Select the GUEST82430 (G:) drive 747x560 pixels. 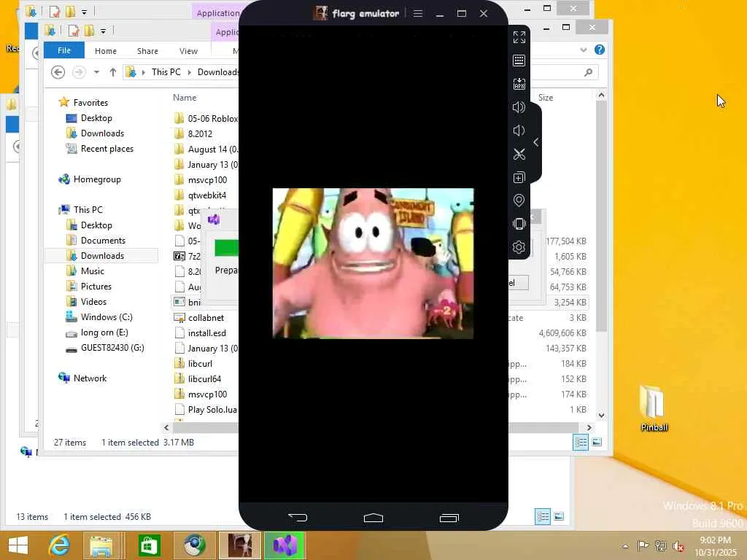point(112,348)
